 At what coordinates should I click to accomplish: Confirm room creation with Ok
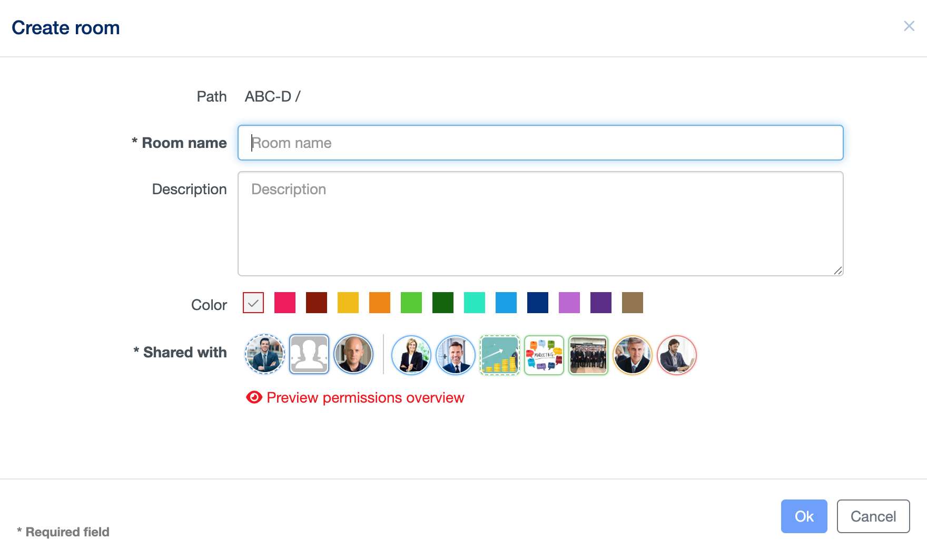(804, 516)
